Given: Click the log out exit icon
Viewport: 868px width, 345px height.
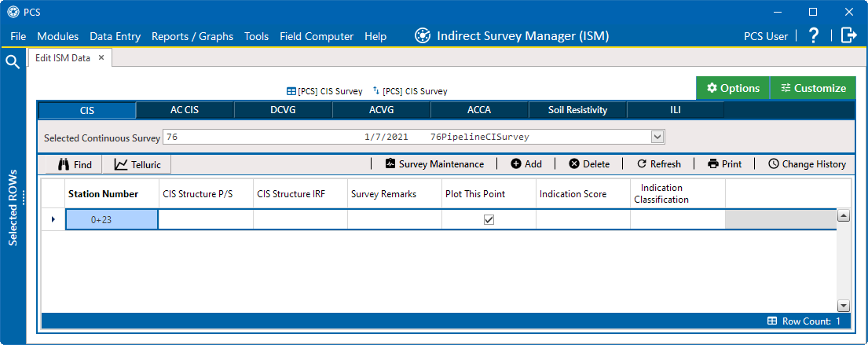Looking at the screenshot, I should coord(848,35).
